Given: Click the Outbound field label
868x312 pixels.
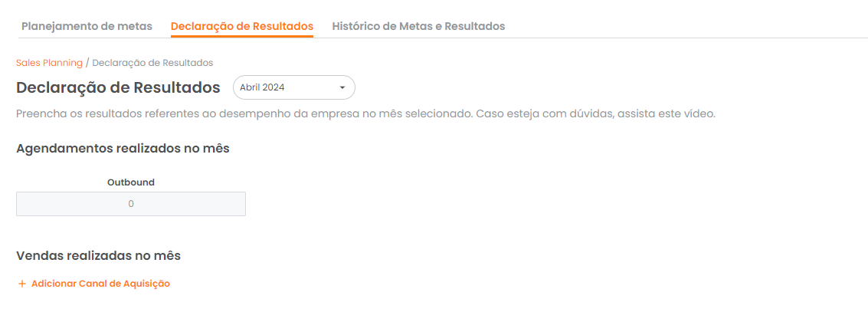Looking at the screenshot, I should click(131, 182).
